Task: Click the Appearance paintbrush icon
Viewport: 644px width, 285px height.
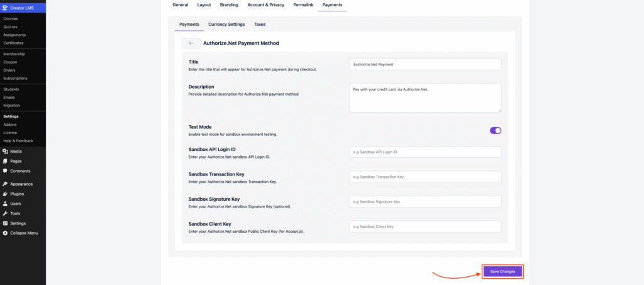Action: [x=5, y=184]
